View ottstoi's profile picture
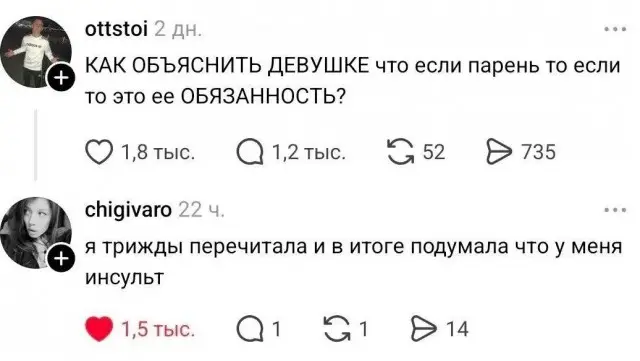This screenshot has height=361, width=640. click(36, 52)
